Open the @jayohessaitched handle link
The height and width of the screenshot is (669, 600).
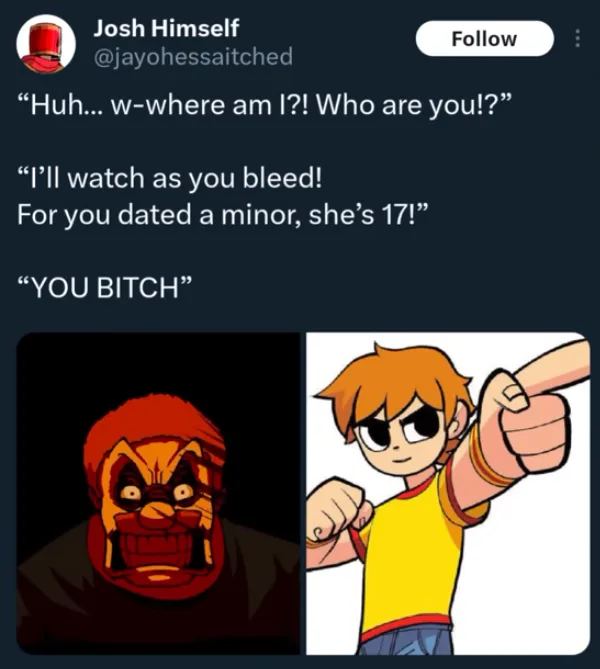(193, 56)
